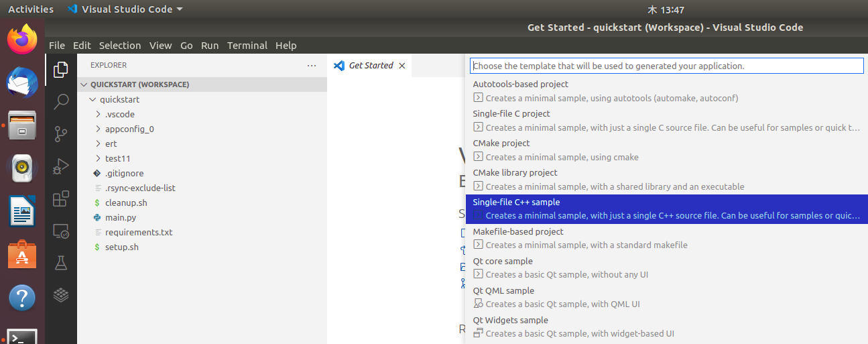Select the Single-file C project template

pyautogui.click(x=666, y=121)
